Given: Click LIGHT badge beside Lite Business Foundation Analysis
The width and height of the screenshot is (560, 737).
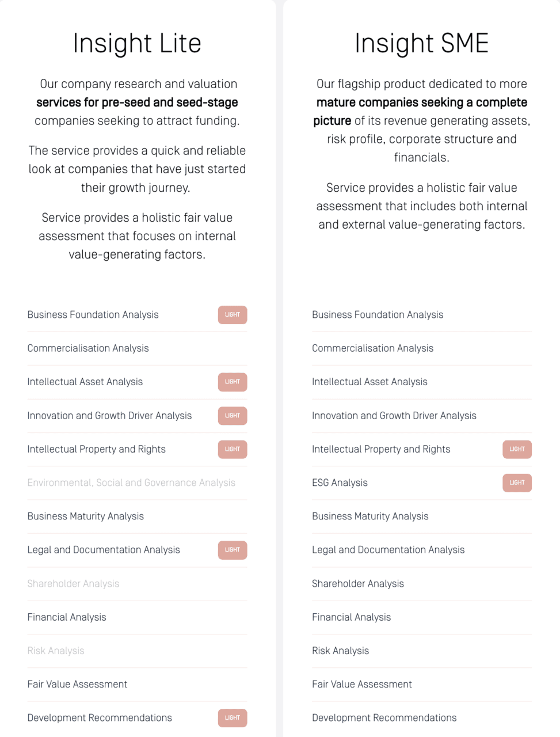Looking at the screenshot, I should coord(233,315).
